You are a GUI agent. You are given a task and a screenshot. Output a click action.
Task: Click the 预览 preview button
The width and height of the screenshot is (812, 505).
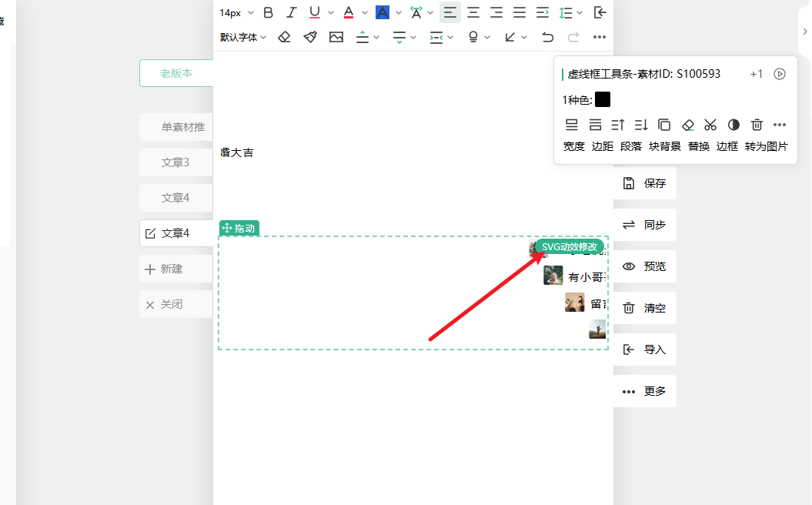(645, 266)
